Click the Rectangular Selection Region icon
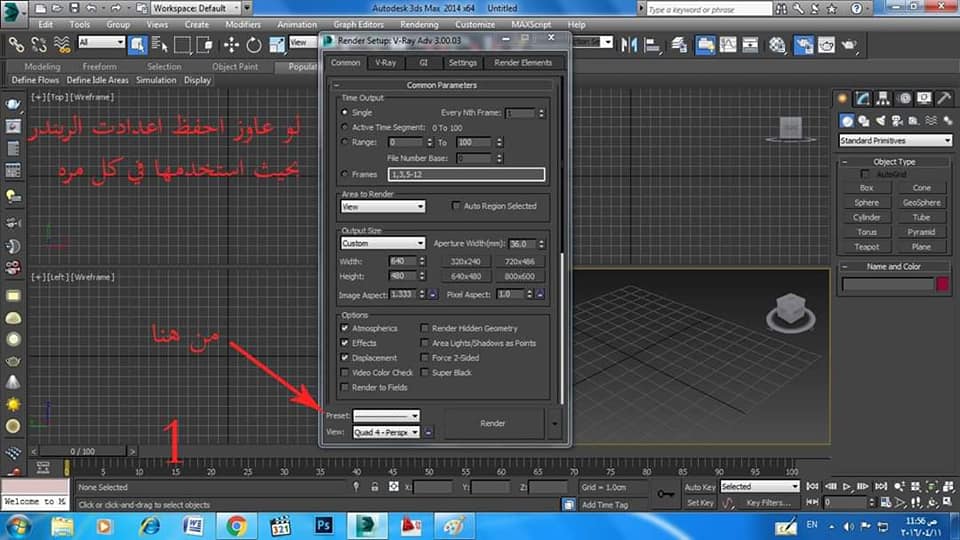The height and width of the screenshot is (540, 960). (182, 44)
